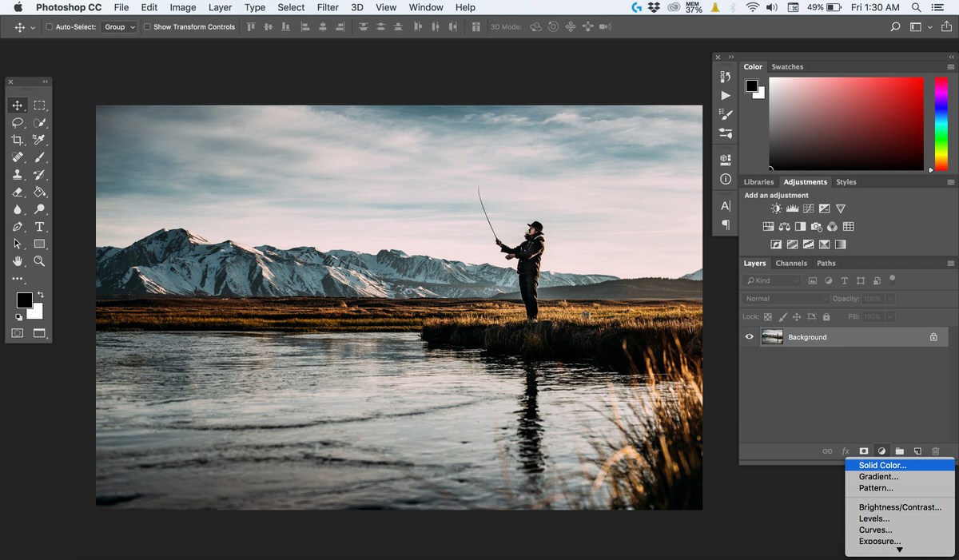Open the Screen Mode button in the toolbox
Screen dimensions: 959x560
[x=39, y=332]
